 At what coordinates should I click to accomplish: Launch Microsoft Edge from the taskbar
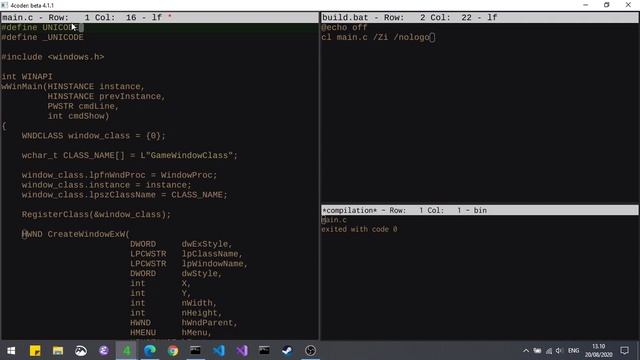(x=150, y=350)
